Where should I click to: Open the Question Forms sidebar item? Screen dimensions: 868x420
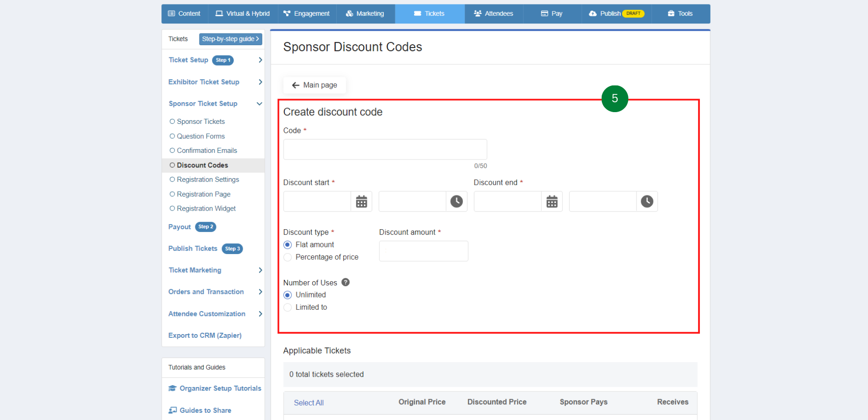tap(201, 136)
